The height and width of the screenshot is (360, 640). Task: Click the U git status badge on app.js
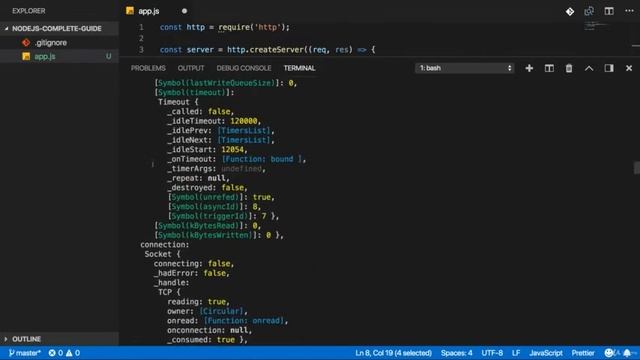click(109, 56)
